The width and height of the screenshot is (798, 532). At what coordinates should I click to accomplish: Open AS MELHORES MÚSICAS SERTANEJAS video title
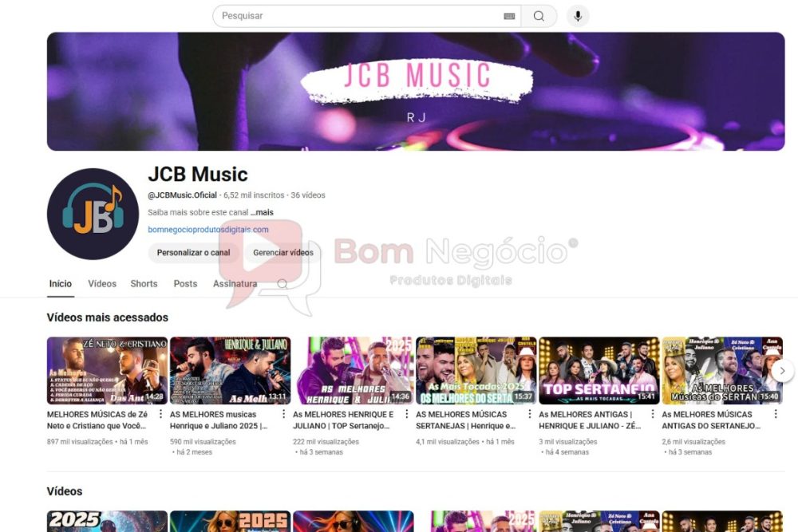466,420
